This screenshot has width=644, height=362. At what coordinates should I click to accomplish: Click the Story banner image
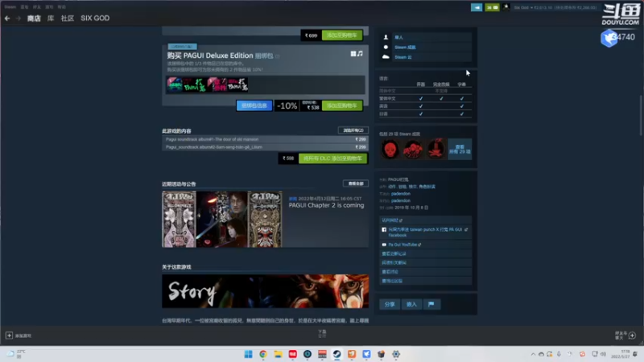266,291
